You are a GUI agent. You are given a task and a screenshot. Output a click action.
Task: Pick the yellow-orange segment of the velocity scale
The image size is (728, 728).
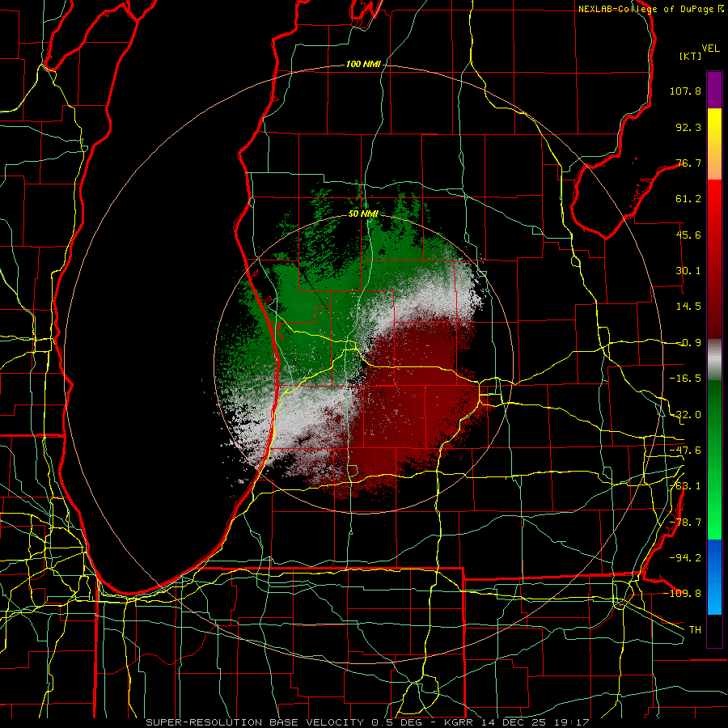(x=714, y=144)
